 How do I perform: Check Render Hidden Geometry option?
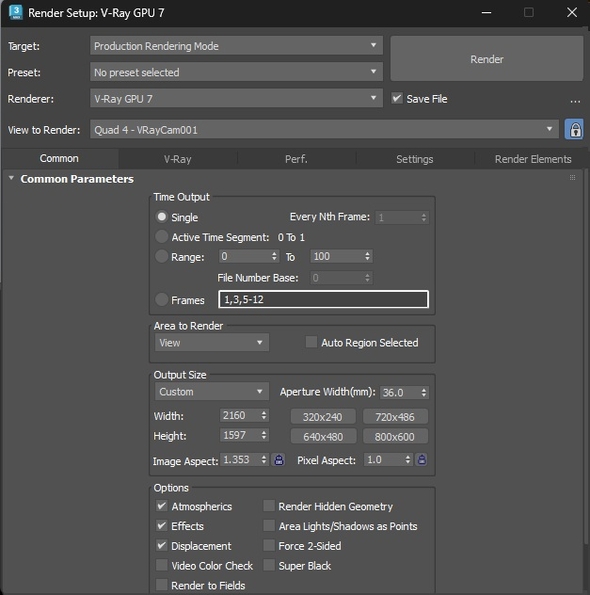(269, 506)
